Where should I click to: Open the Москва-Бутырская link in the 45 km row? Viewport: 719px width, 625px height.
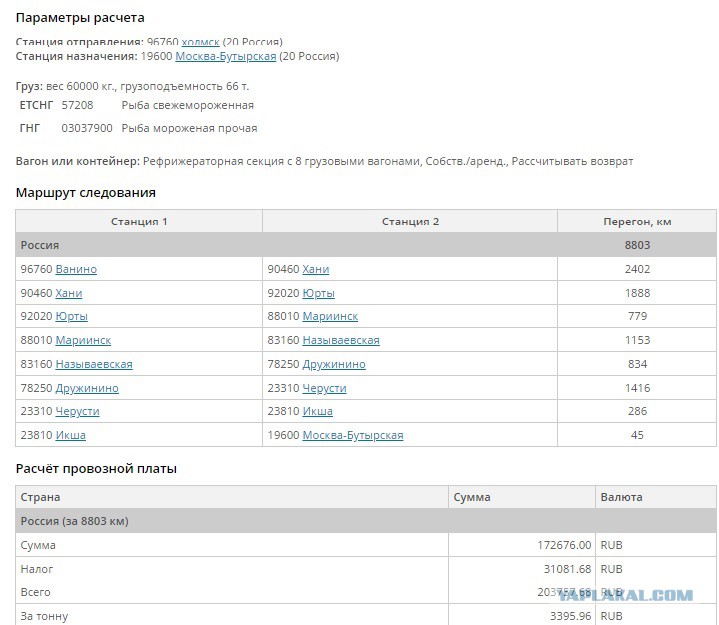click(353, 435)
